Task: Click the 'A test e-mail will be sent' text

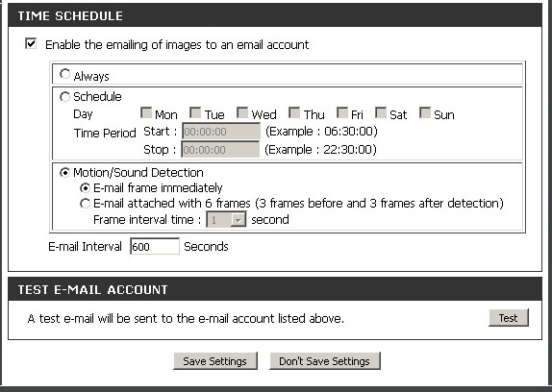Action: 186,319
